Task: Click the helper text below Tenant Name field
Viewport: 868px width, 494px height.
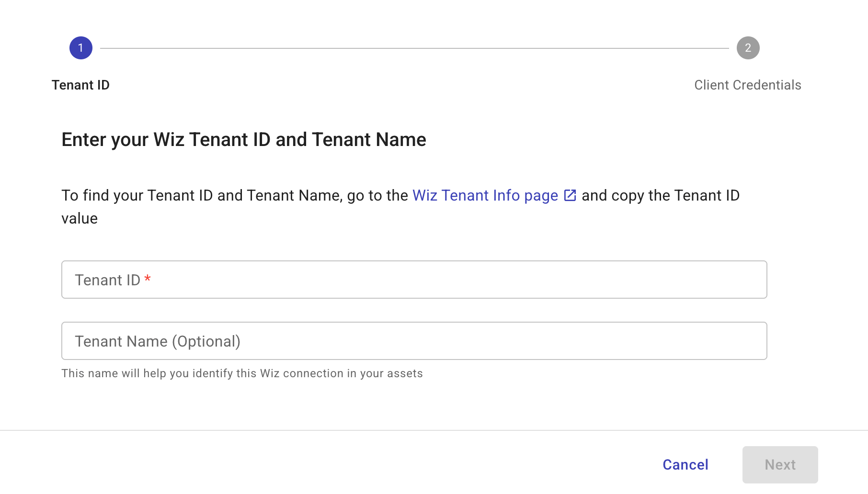Action: click(242, 373)
